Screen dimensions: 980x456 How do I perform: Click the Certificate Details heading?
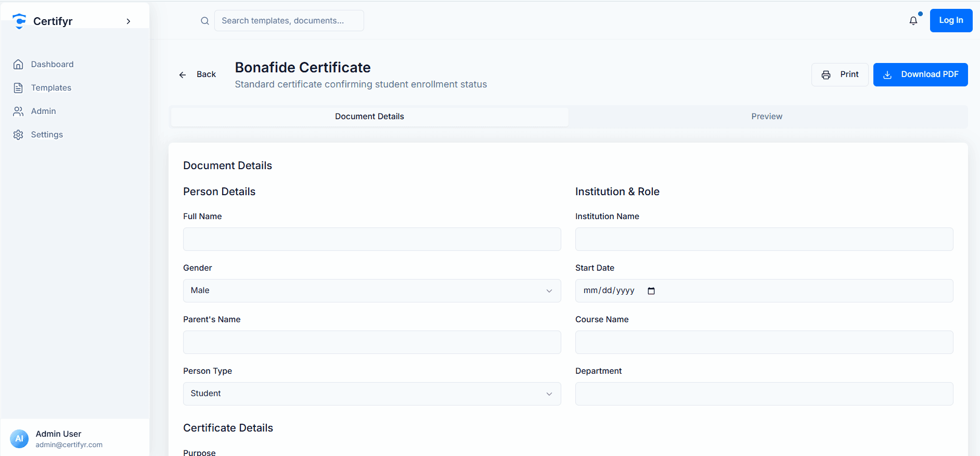point(228,428)
